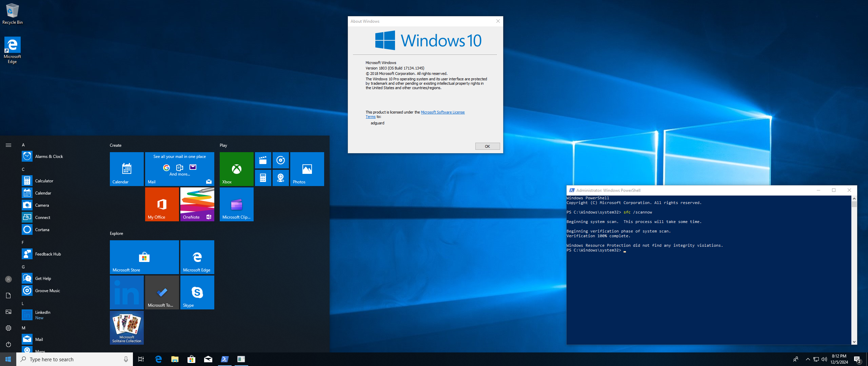Open the Photos tile
Screen dimensions: 868x366
pyautogui.click(x=307, y=169)
